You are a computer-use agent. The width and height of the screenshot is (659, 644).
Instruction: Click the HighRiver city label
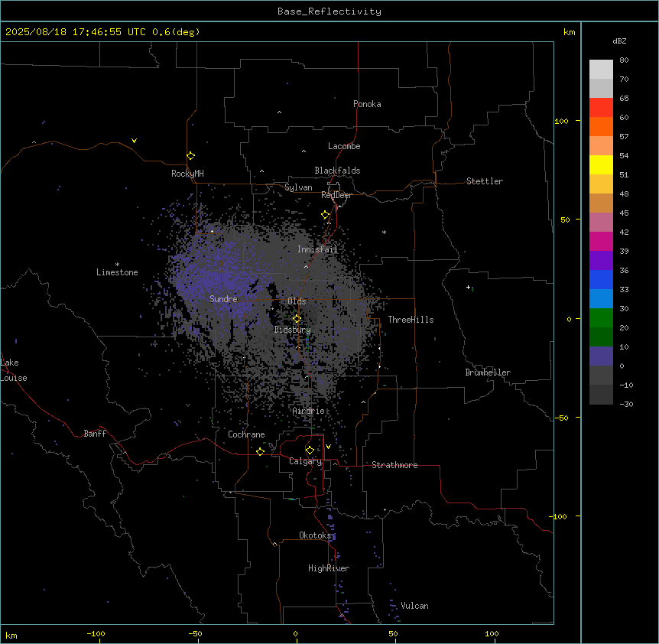pyautogui.click(x=329, y=568)
